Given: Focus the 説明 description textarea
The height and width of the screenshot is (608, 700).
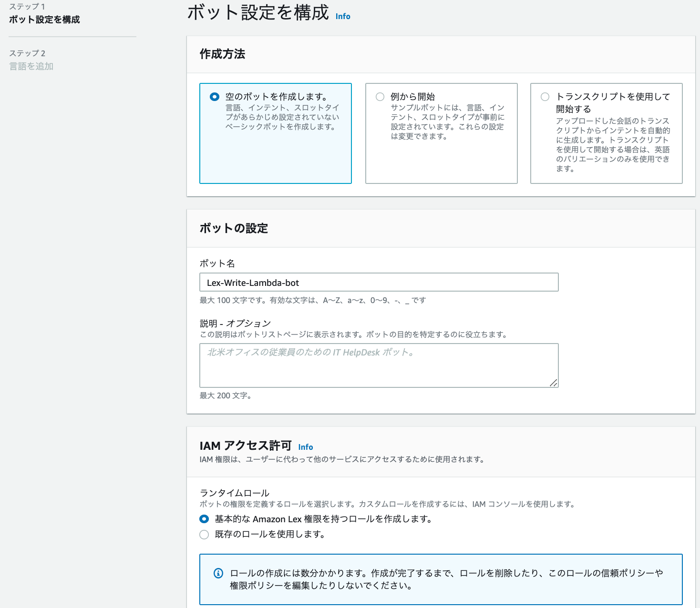Looking at the screenshot, I should click(x=379, y=365).
